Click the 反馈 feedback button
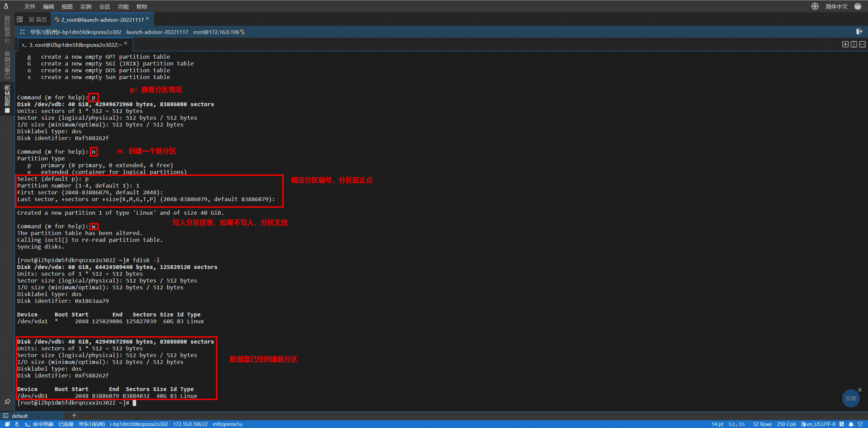Screen dimensions: 868x428 851,398
